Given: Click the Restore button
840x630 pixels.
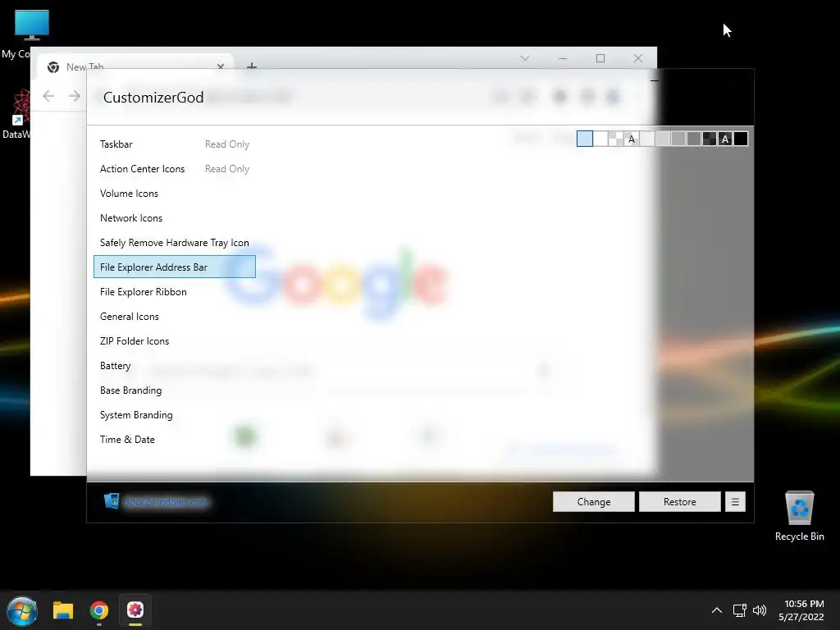Looking at the screenshot, I should pos(680,502).
